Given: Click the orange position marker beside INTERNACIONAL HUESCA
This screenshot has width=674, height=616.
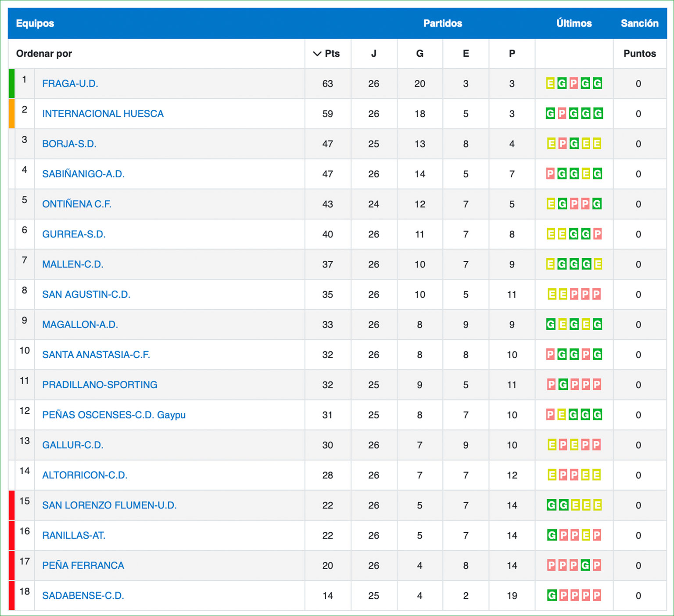Looking at the screenshot, I should click(x=12, y=114).
